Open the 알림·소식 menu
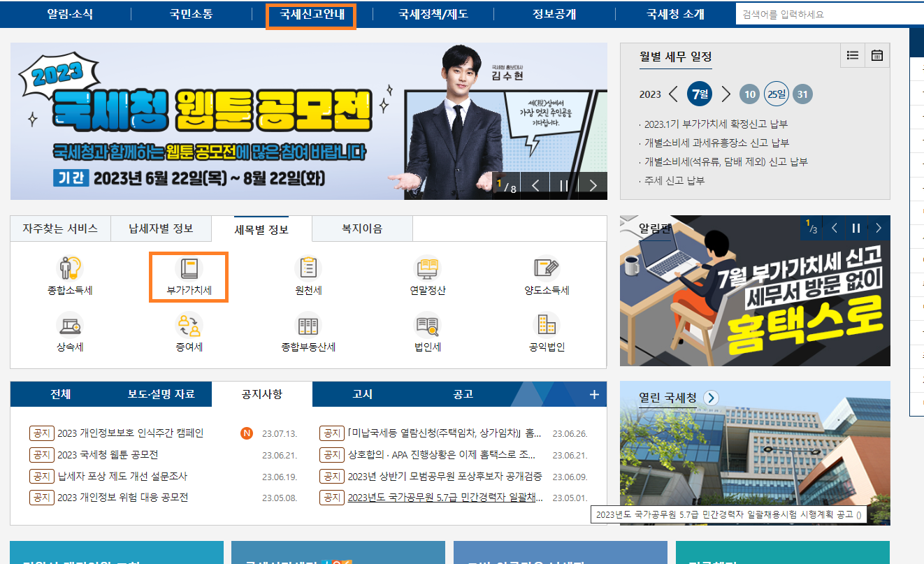Image resolution: width=924 pixels, height=564 pixels. coord(70,14)
